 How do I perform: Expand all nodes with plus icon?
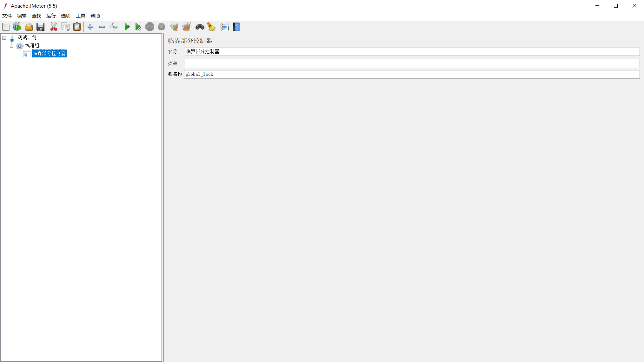(x=90, y=27)
